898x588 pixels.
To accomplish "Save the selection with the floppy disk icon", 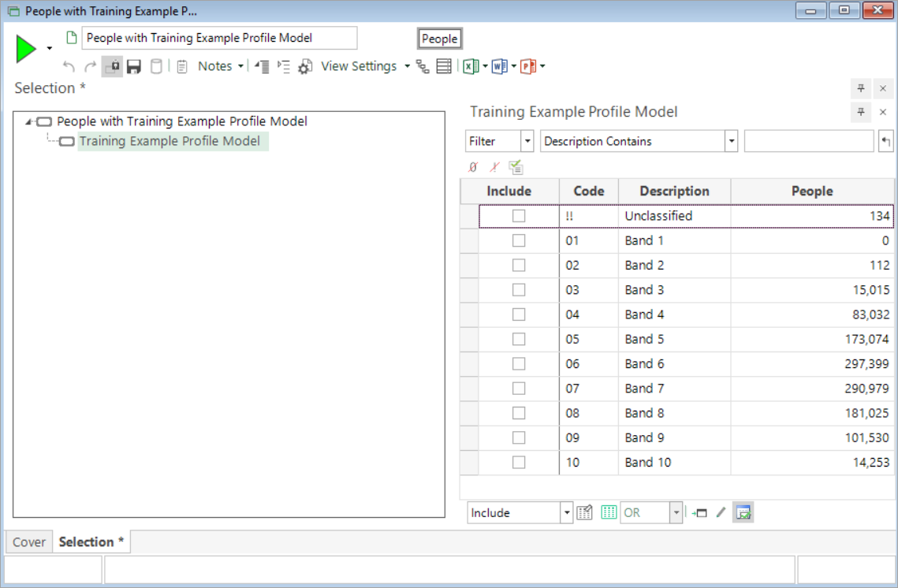I will coord(134,66).
